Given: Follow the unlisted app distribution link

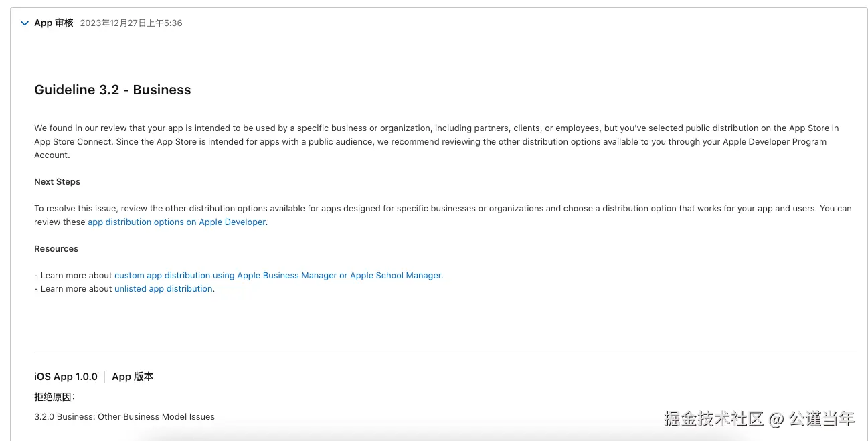Looking at the screenshot, I should click(163, 289).
